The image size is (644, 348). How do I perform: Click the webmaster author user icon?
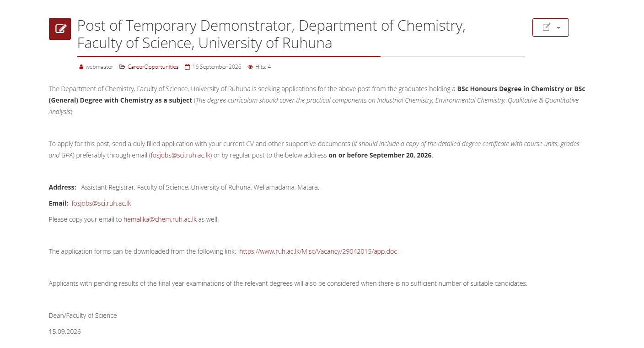click(81, 67)
